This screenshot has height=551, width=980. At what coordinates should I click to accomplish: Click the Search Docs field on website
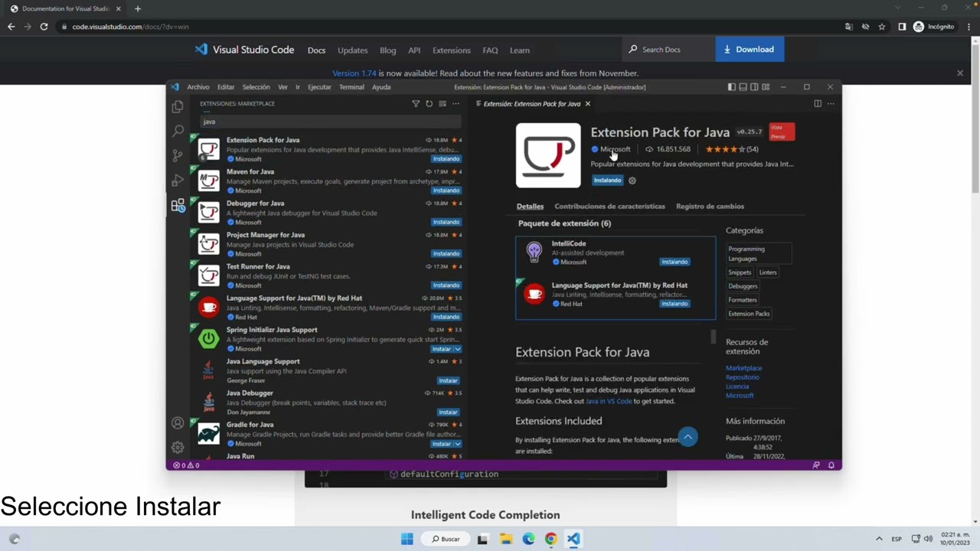pos(670,50)
